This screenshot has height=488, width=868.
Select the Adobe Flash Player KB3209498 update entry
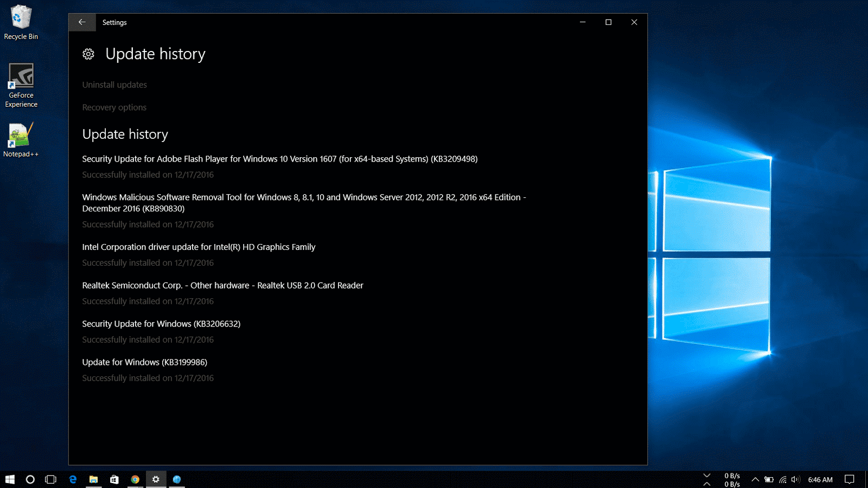(x=280, y=159)
